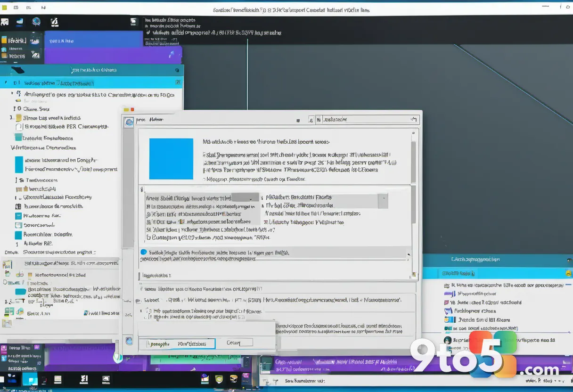Click the dark shape icon in the left window's title bar
This screenshot has width=573, height=392.
click(18, 70)
